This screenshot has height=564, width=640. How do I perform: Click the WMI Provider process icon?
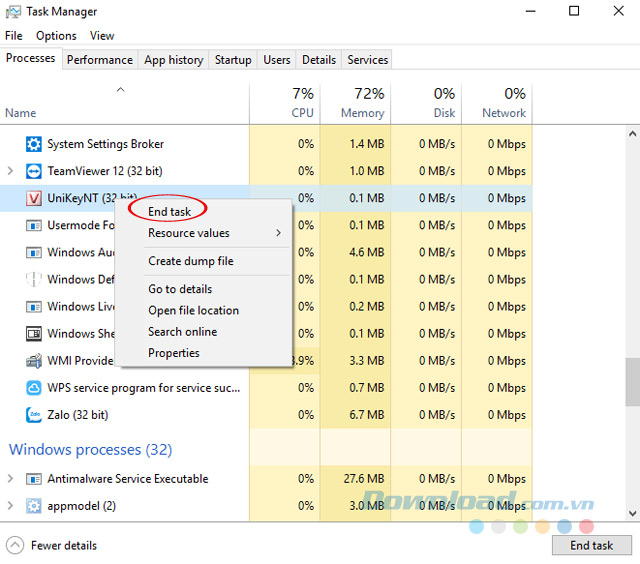coord(33,360)
